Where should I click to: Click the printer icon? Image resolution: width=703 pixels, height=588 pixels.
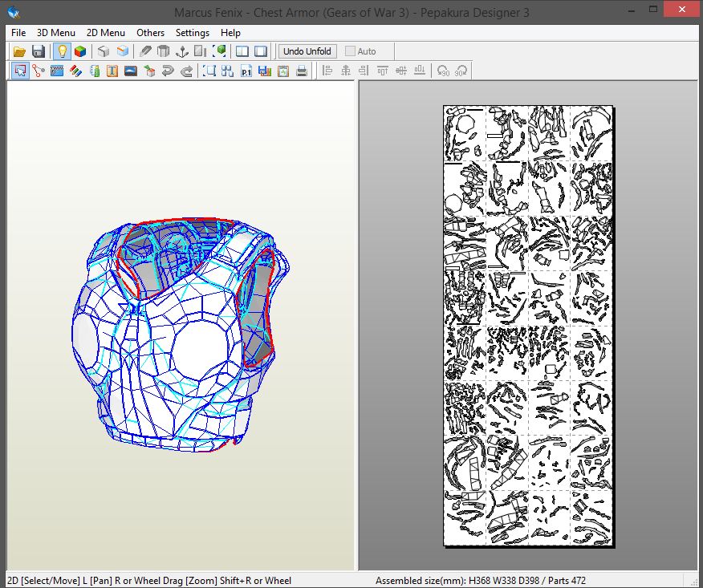click(x=302, y=71)
